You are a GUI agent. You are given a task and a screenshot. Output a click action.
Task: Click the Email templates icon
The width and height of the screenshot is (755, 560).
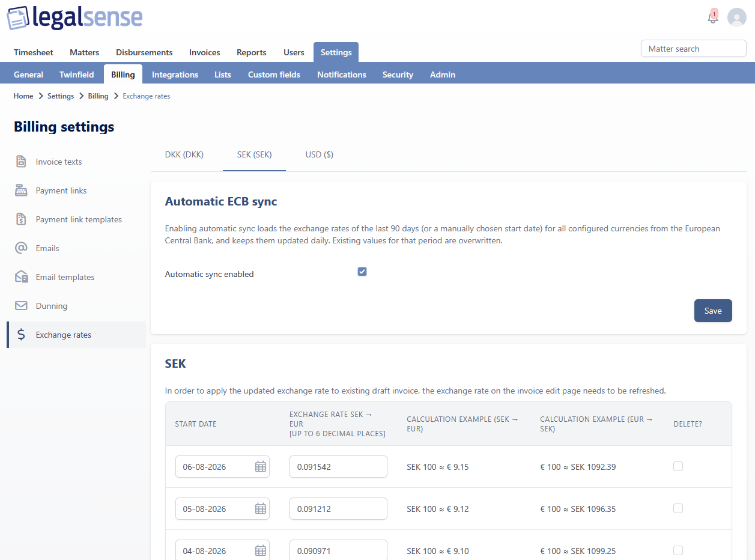click(21, 277)
